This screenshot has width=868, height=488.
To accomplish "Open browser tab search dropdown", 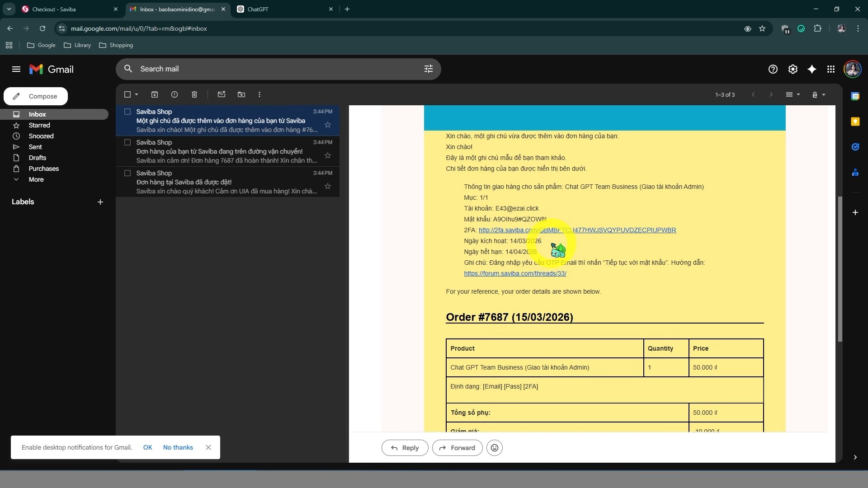I will point(9,9).
